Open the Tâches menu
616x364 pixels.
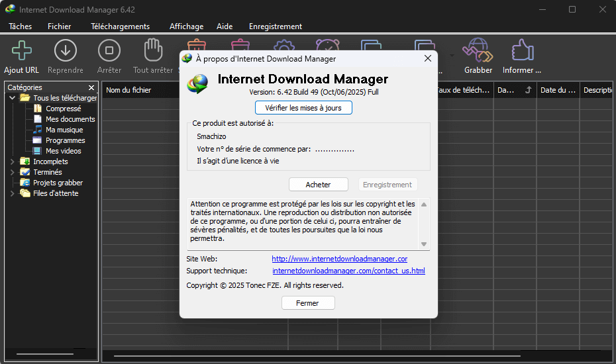point(21,26)
